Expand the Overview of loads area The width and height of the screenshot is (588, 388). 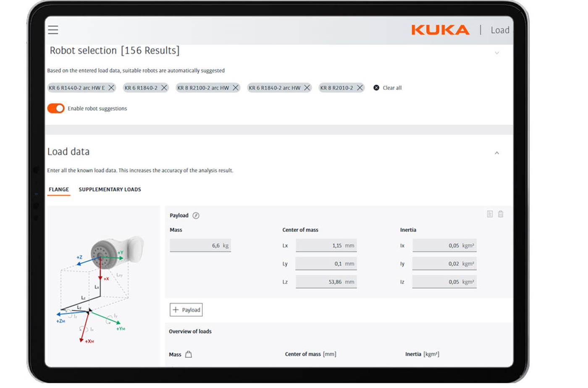(190, 331)
